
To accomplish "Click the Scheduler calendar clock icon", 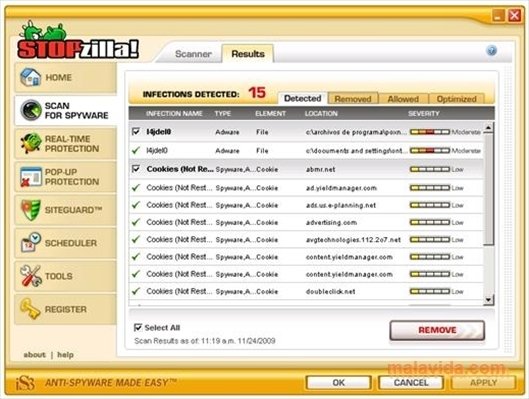I will [31, 242].
